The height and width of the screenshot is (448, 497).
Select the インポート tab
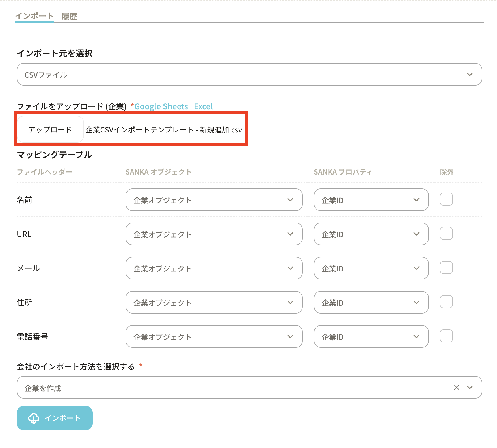click(x=34, y=16)
